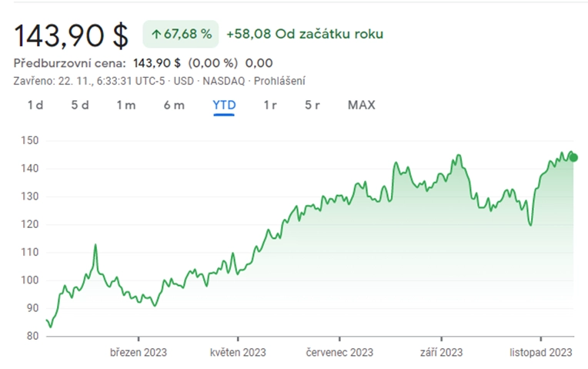Show the MAX range chart
Screen dimensions: 588x369
point(361,105)
